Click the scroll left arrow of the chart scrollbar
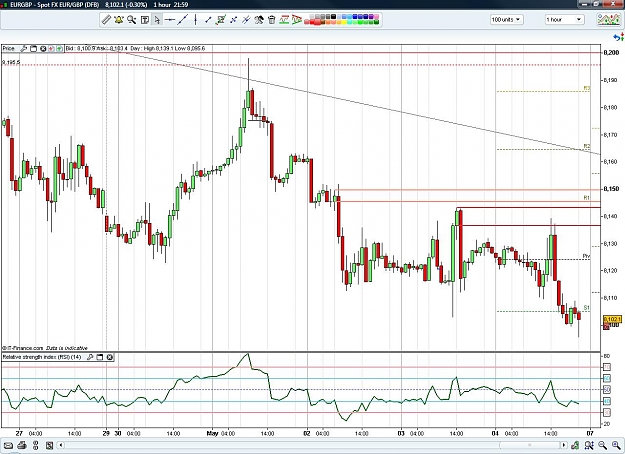Viewport: 625px width, 454px height. pyautogui.click(x=61, y=445)
